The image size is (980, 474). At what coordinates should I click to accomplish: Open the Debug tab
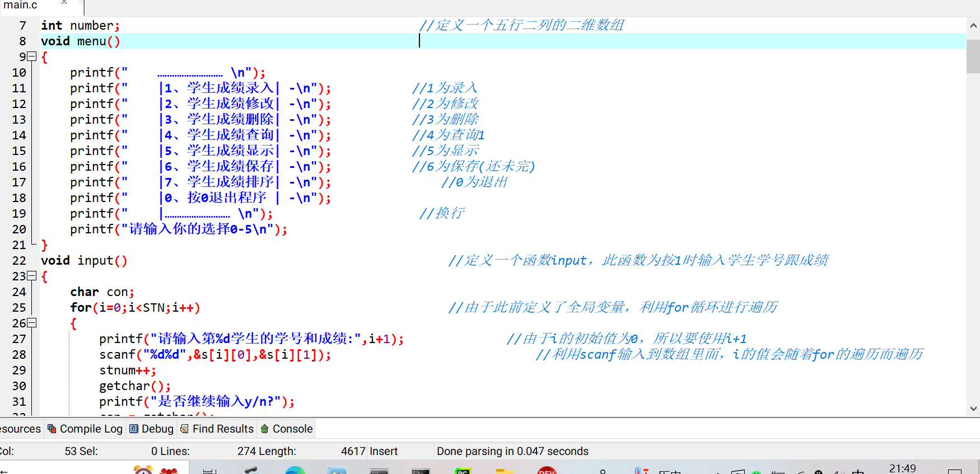pos(152,429)
